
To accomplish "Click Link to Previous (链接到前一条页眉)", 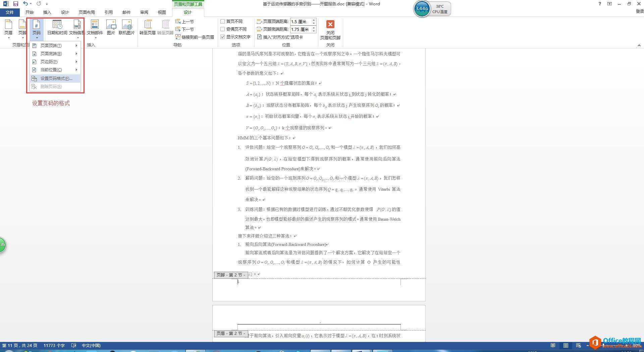I will [x=195, y=37].
